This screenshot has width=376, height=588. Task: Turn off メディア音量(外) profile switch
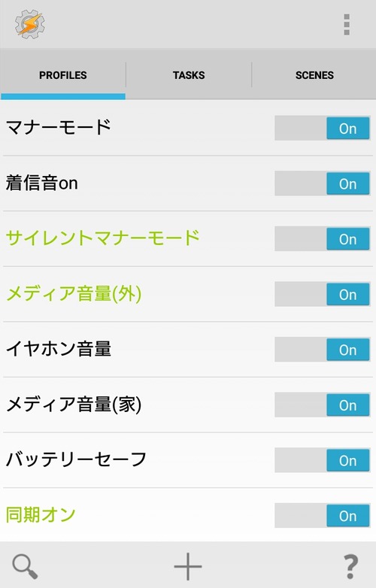[x=323, y=294]
